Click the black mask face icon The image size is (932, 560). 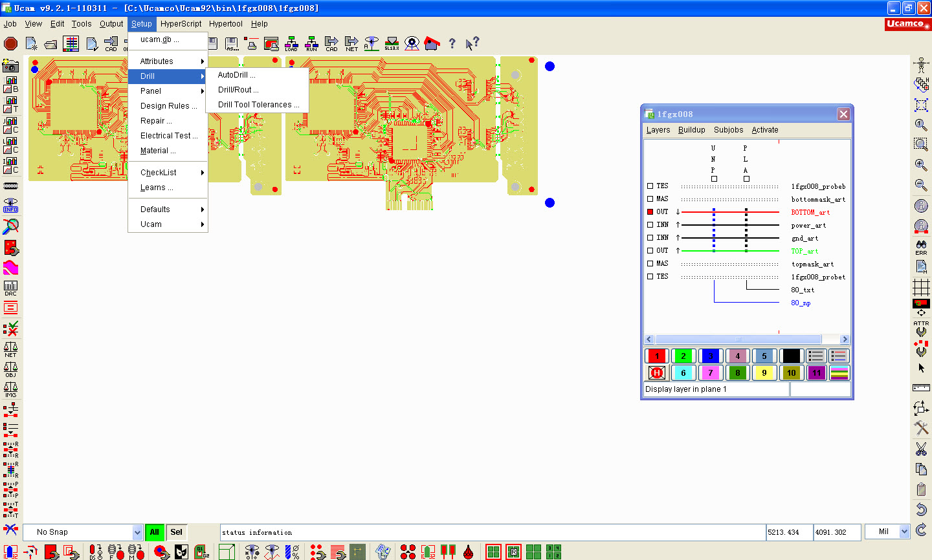pyautogui.click(x=181, y=552)
